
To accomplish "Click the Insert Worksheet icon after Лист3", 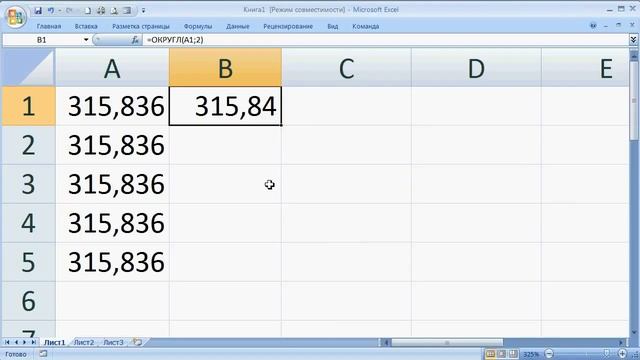I will tap(138, 342).
